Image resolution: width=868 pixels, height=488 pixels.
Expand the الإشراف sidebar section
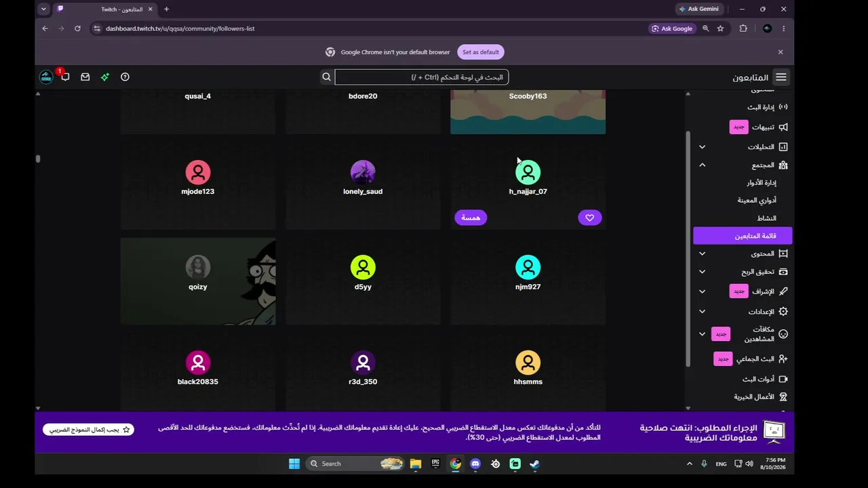click(703, 291)
